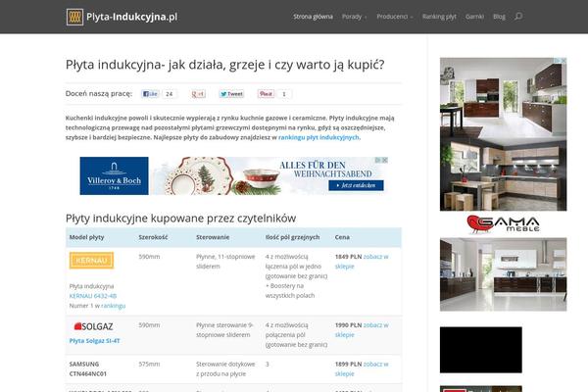
Task: Open the Blog menu item
Action: coord(499,17)
